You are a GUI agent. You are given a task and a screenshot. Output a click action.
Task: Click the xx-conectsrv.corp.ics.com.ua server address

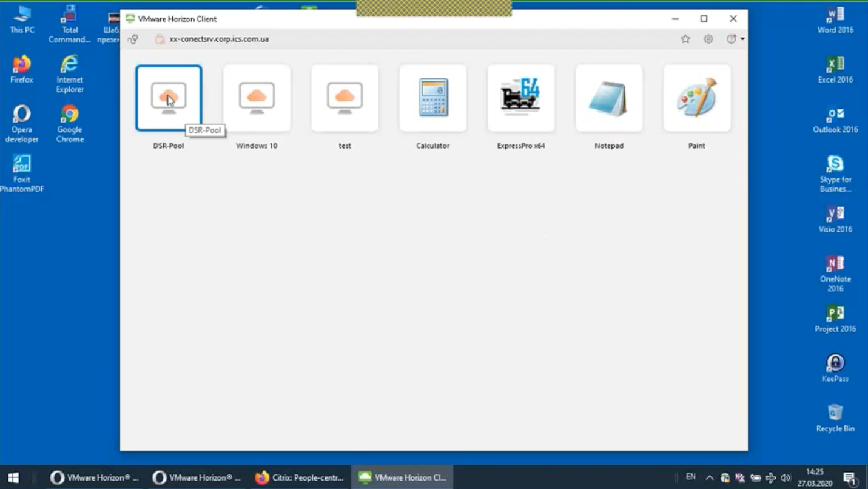[219, 39]
